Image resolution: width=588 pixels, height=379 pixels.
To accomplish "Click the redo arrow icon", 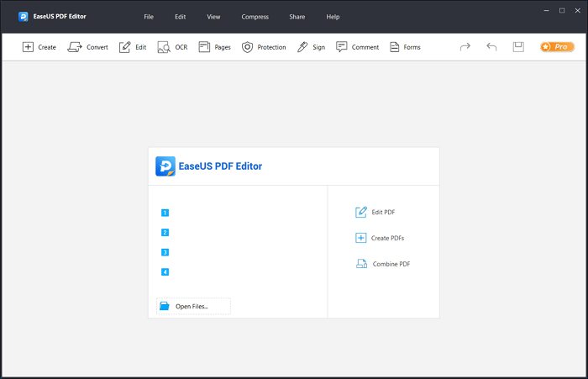I will pos(465,46).
